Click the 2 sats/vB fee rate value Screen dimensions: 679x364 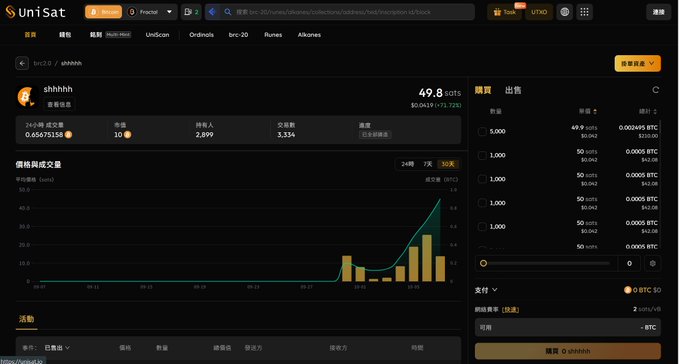click(647, 309)
